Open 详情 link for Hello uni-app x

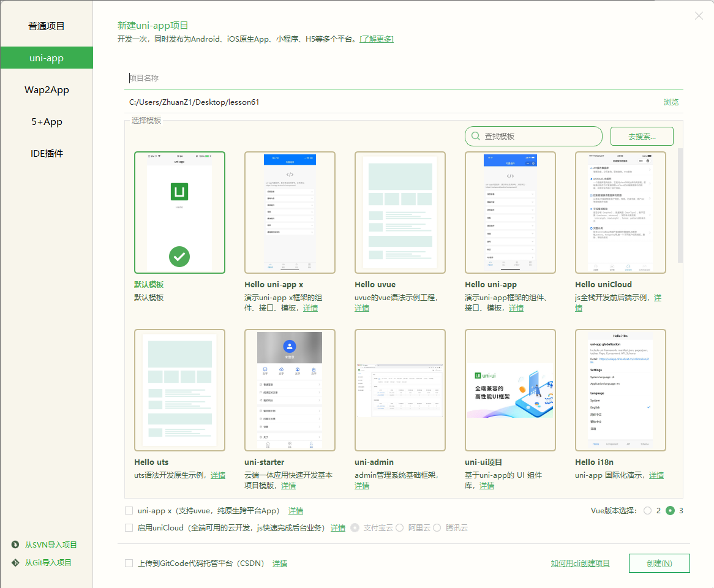(x=310, y=308)
